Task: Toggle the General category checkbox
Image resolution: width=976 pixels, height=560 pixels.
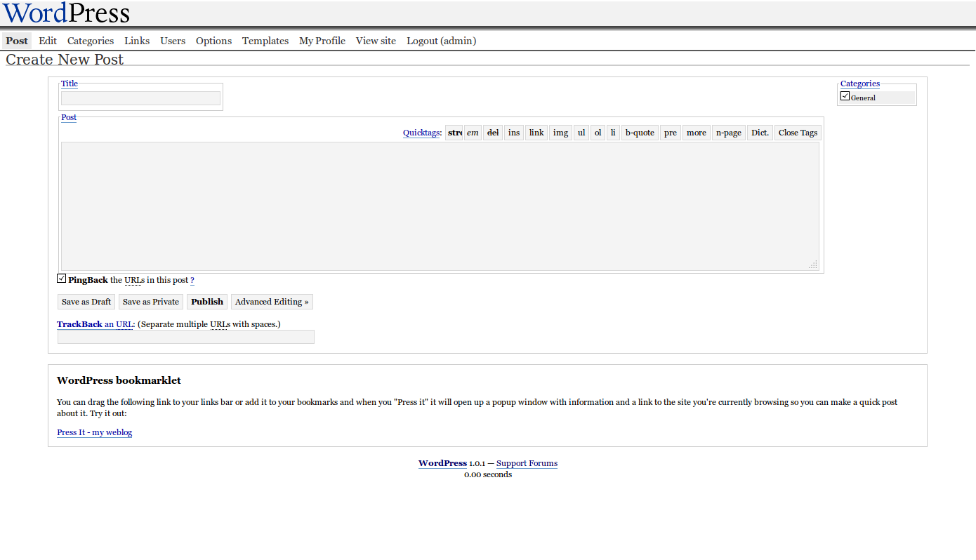Action: point(845,96)
